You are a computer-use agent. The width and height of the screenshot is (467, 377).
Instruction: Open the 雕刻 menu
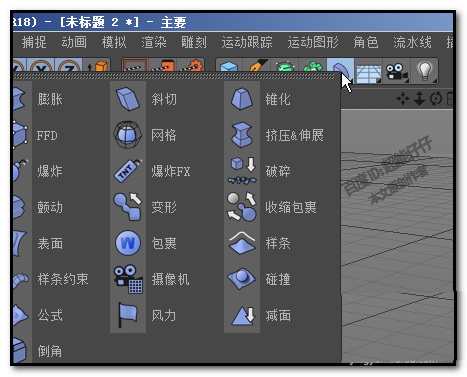[x=194, y=42]
